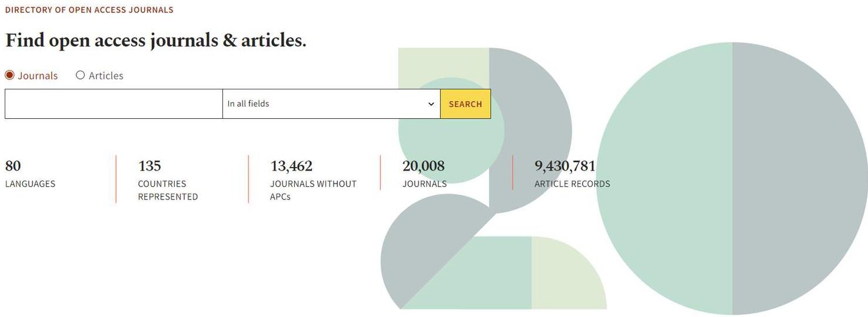868x317 pixels.
Task: Click the 20,008 journals count
Action: coord(424,166)
